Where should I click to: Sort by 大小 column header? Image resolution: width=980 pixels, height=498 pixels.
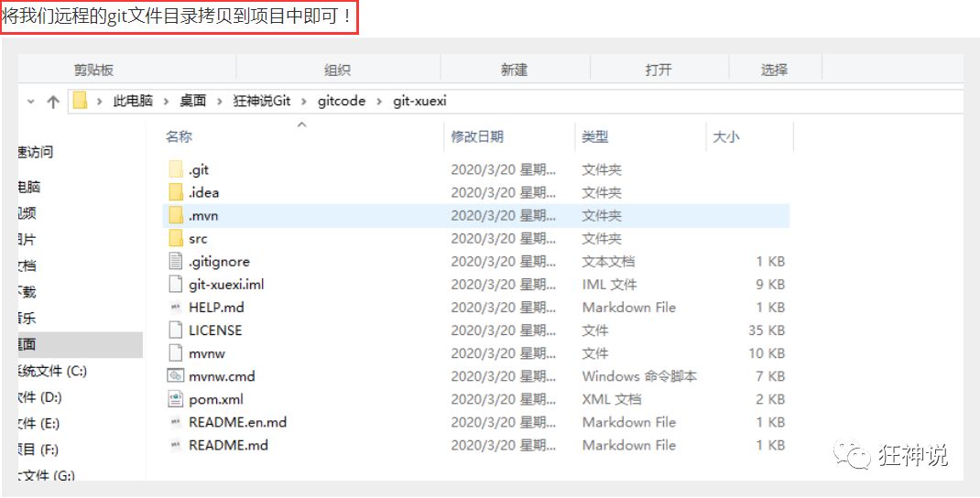[x=726, y=136]
